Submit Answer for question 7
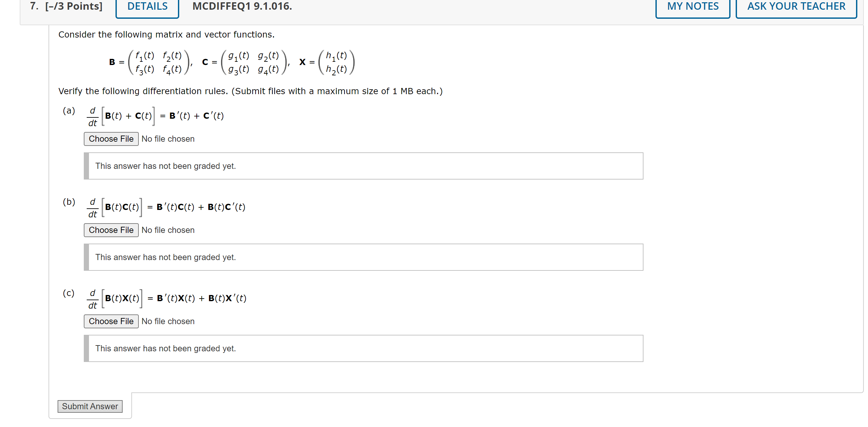 pos(90,406)
